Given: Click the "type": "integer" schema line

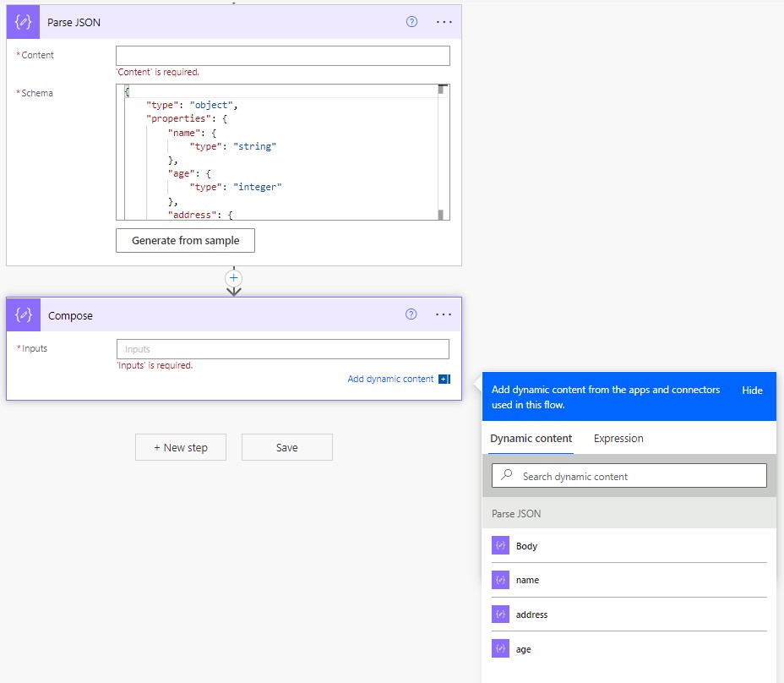Looking at the screenshot, I should coord(236,187).
